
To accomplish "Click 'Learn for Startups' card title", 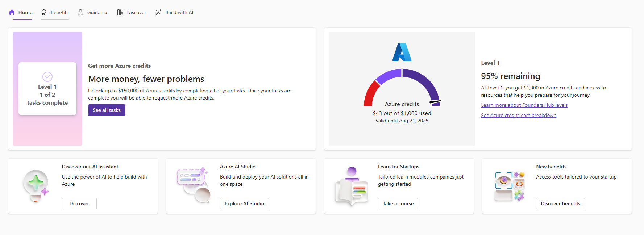I will point(399,167).
